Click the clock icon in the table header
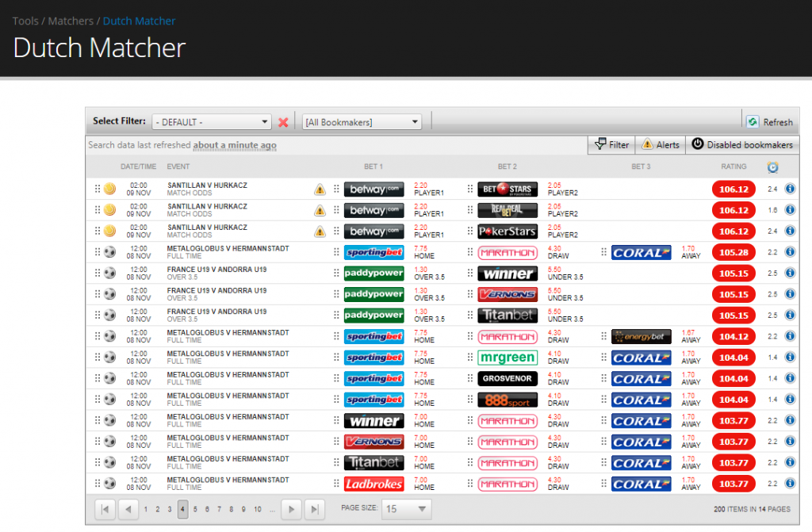The height and width of the screenshot is (532, 812). point(772,166)
